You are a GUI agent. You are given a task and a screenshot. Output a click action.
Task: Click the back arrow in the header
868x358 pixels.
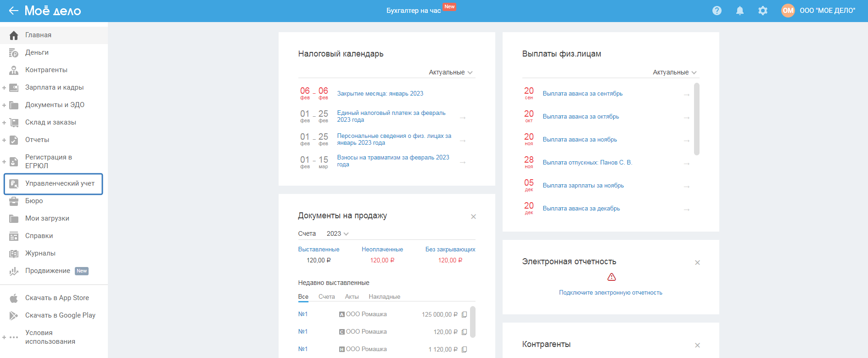coord(13,11)
